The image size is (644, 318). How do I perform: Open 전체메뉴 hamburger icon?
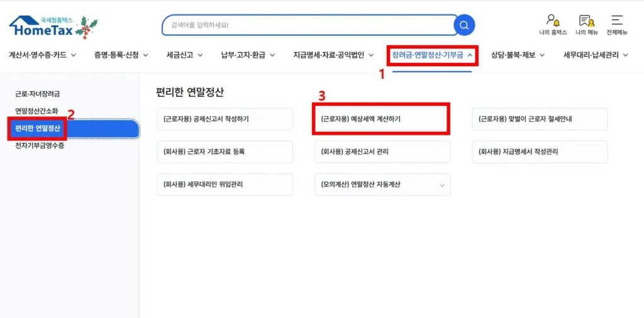[x=617, y=25]
